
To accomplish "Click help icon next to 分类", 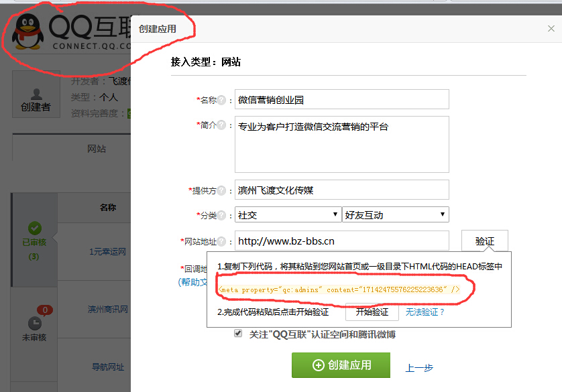I will pyautogui.click(x=222, y=215).
